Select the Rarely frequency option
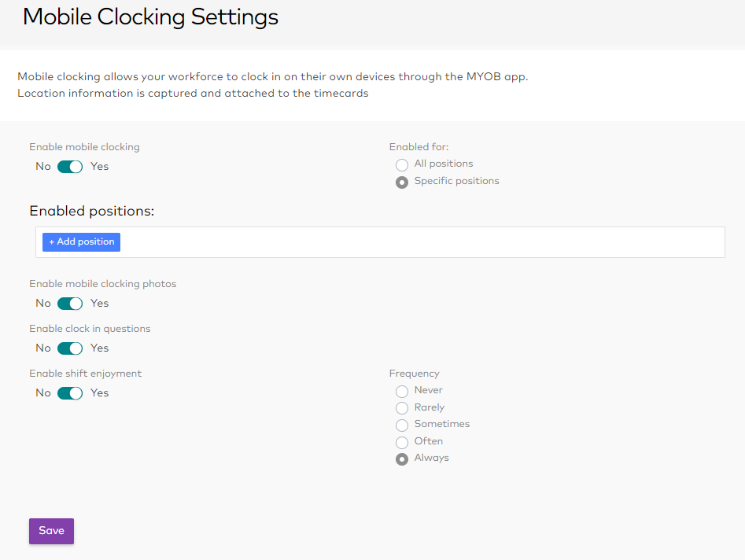745x560 pixels. click(402, 407)
